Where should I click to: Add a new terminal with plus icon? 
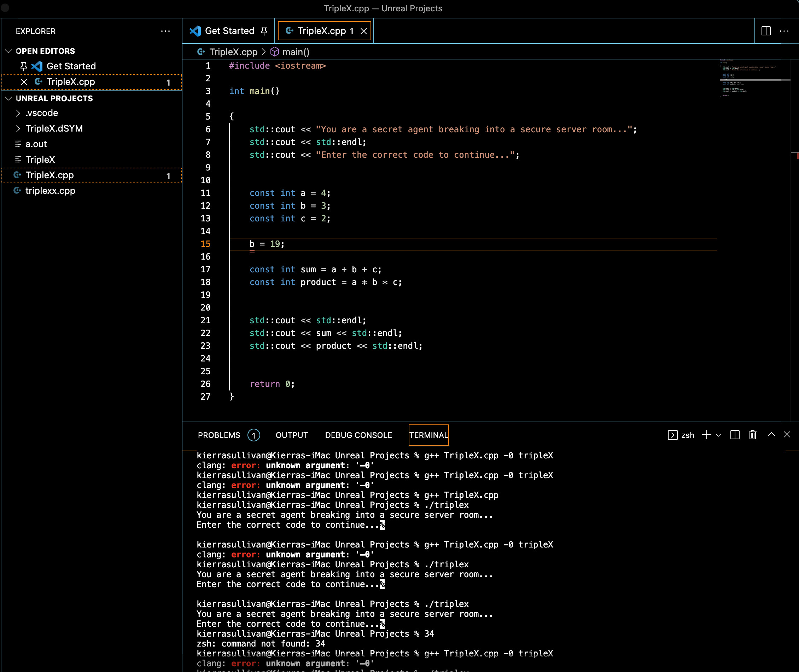(x=706, y=435)
